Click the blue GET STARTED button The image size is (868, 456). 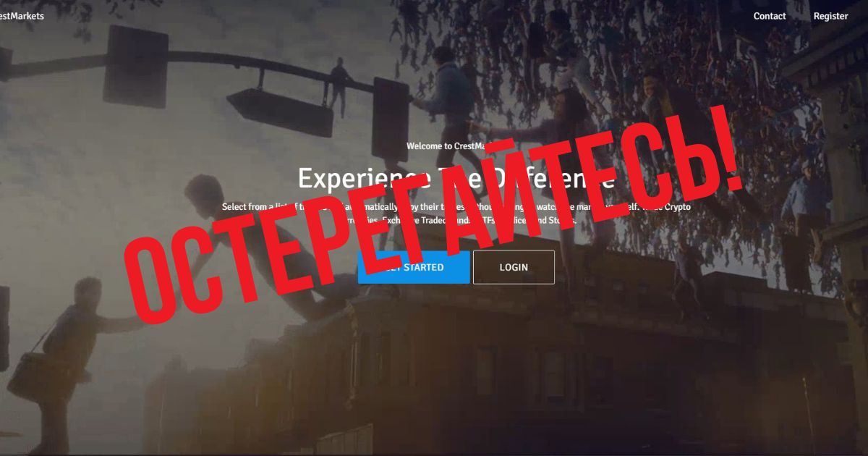click(x=414, y=267)
